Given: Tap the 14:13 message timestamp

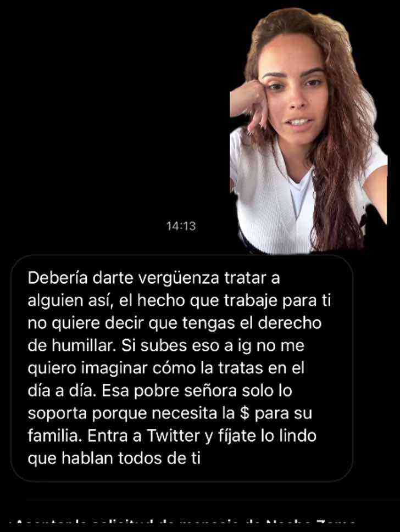Looking at the screenshot, I should point(181,226).
